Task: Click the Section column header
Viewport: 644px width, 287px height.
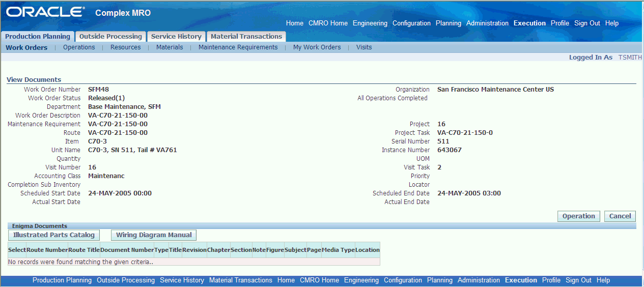Action: [241, 250]
